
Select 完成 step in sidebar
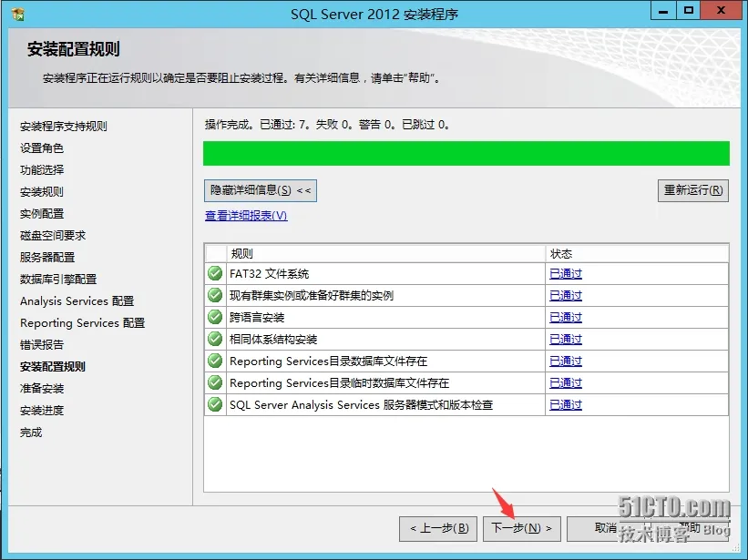pyautogui.click(x=31, y=433)
